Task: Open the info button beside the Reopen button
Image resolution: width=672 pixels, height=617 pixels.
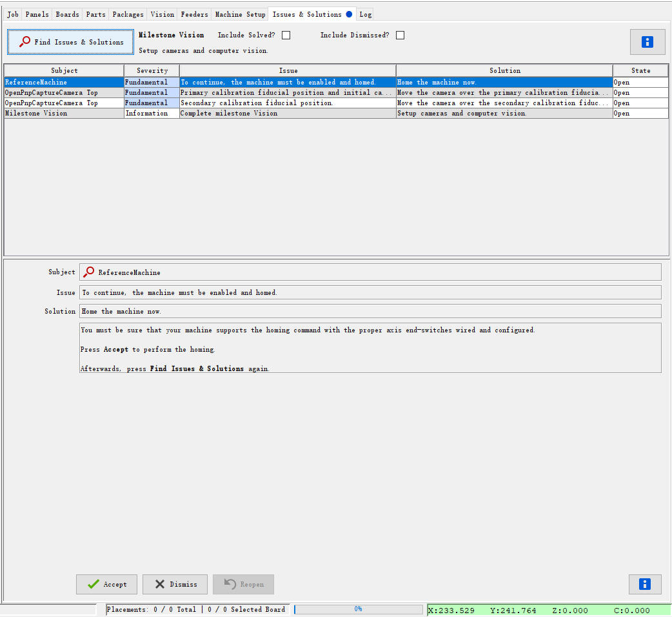Action: (644, 584)
